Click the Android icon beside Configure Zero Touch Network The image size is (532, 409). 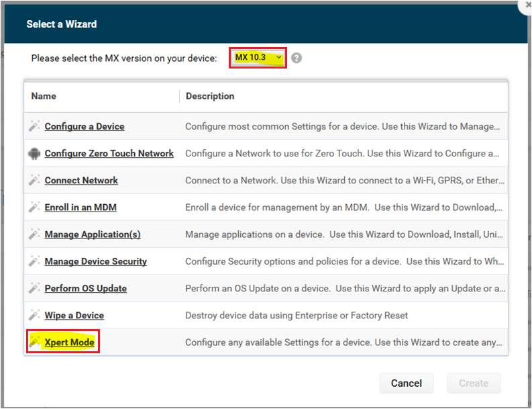34,153
